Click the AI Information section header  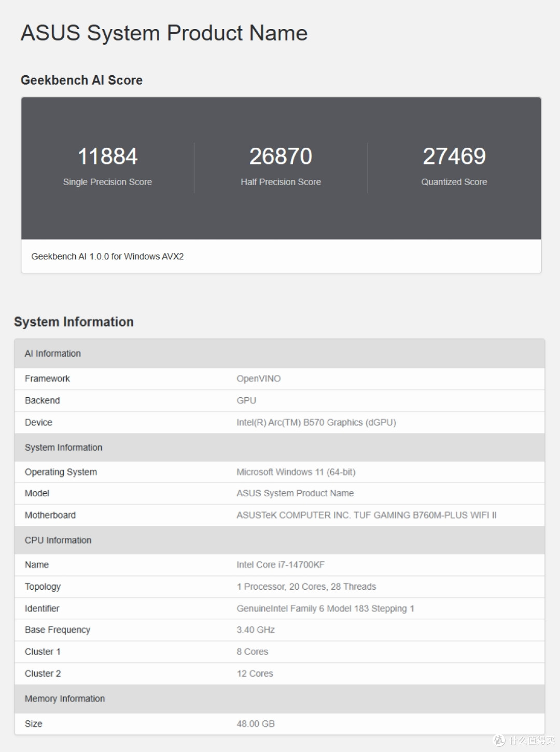tap(279, 354)
